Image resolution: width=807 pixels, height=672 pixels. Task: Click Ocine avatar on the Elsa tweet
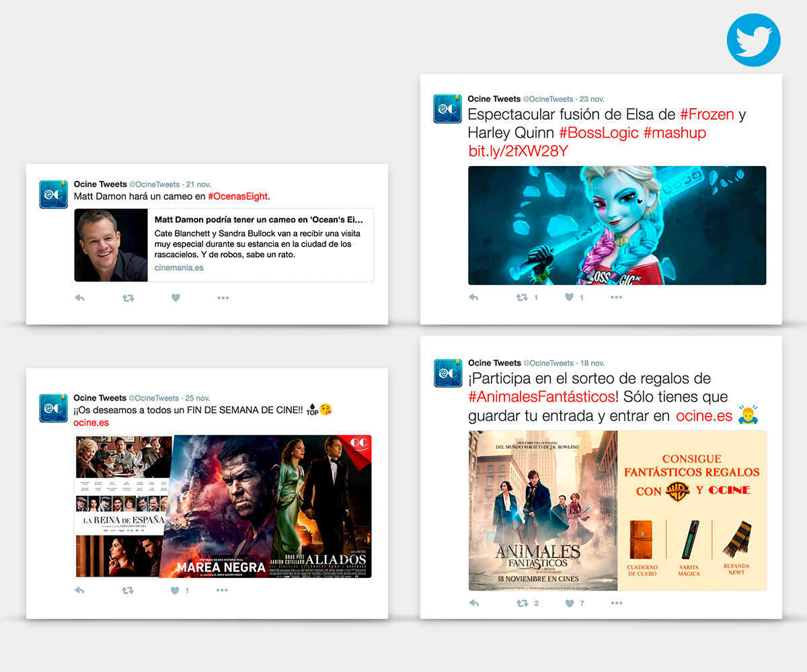(447, 109)
